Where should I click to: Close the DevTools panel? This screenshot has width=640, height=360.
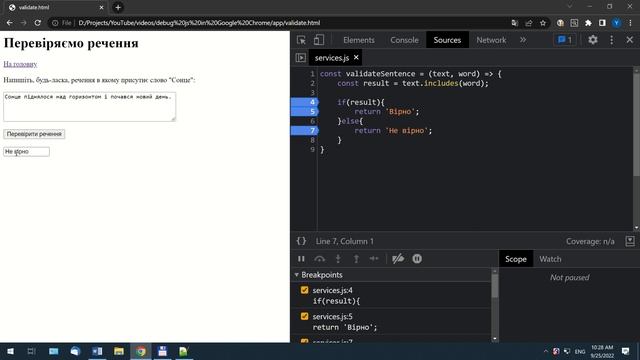pyautogui.click(x=629, y=40)
